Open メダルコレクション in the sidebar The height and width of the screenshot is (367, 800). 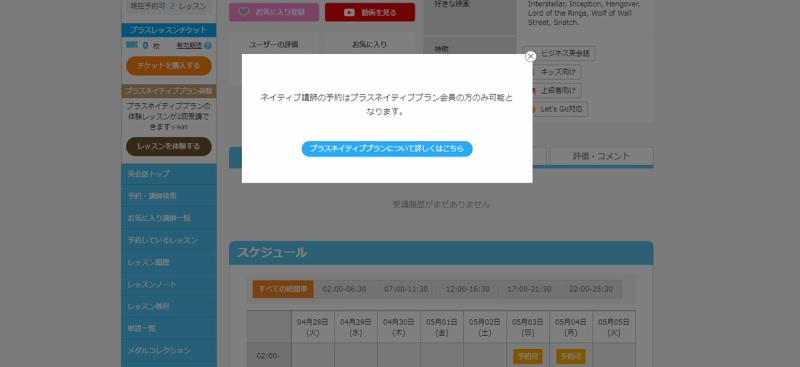tap(169, 351)
